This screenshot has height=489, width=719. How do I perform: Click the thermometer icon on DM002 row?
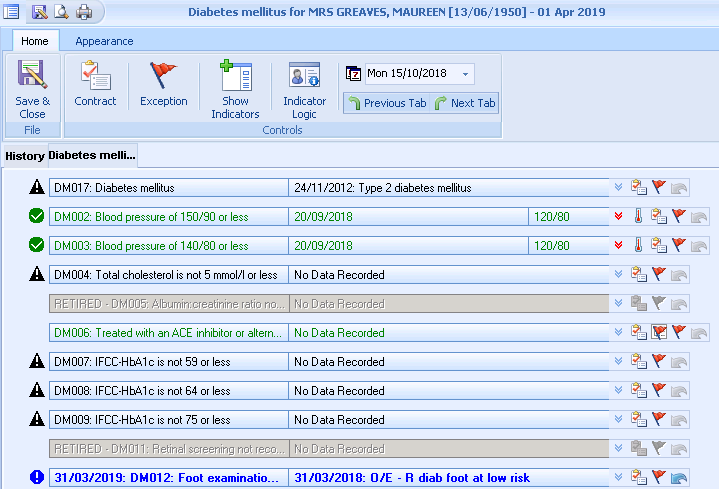(x=639, y=216)
